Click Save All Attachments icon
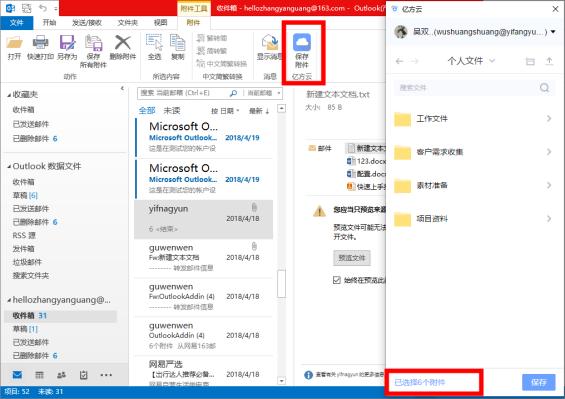565x399 pixels. pos(93,43)
